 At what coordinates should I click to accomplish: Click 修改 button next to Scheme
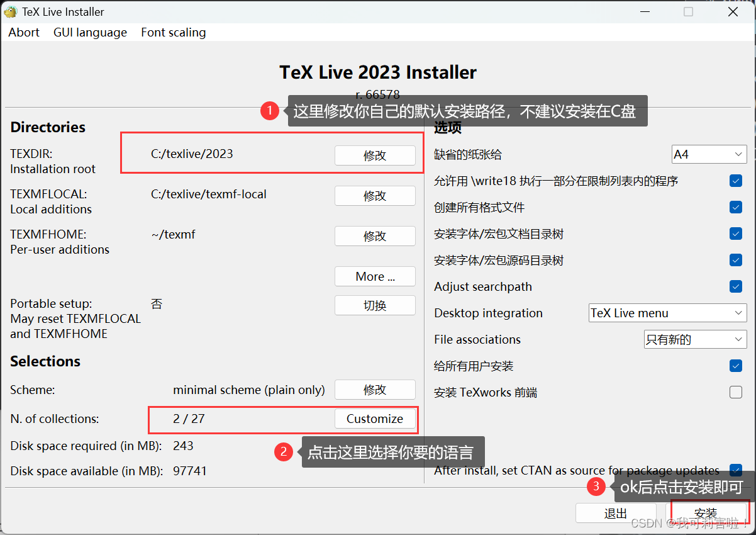375,390
